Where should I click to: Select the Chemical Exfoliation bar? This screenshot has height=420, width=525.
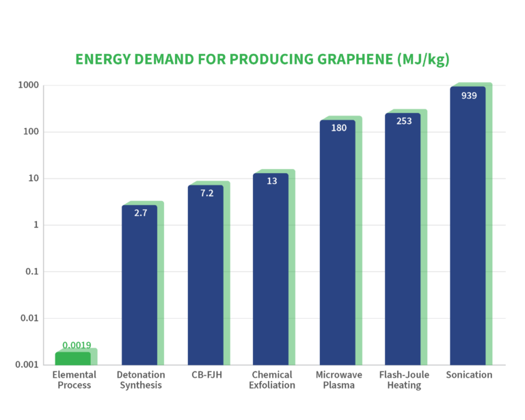click(x=271, y=269)
